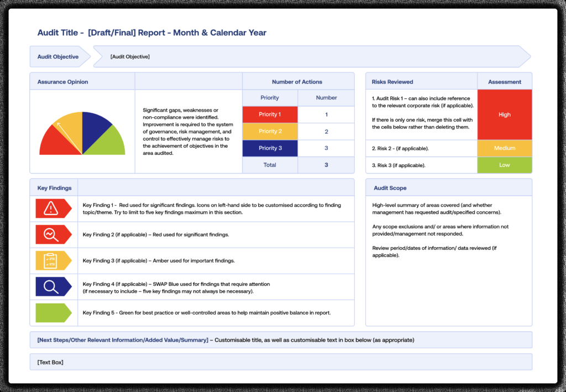Viewport: 566px width, 392px height.
Task: Click the red High assessment swatch
Action: coord(504,114)
